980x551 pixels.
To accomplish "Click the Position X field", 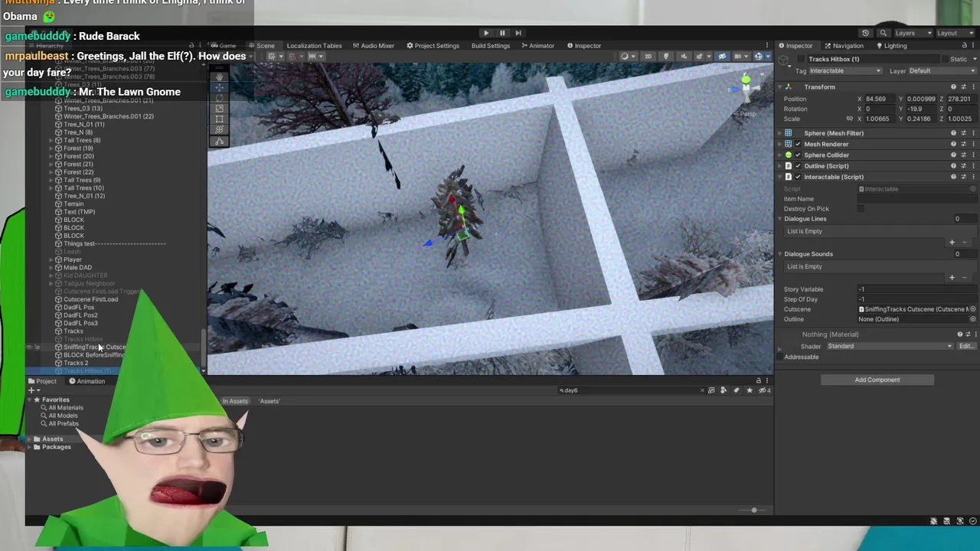I will coord(880,99).
